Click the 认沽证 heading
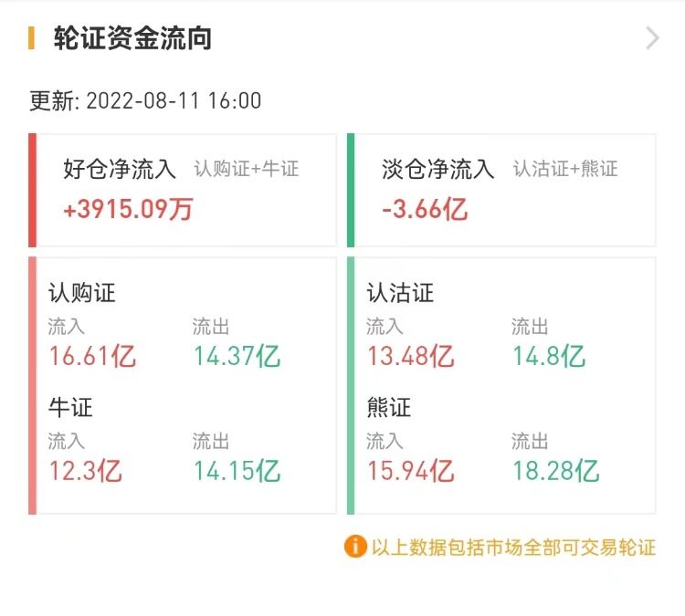Viewport: 685px width, 616px height. click(400, 293)
